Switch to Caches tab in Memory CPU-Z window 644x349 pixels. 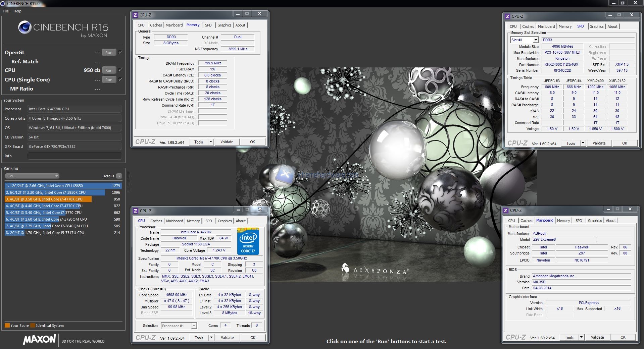click(x=156, y=25)
